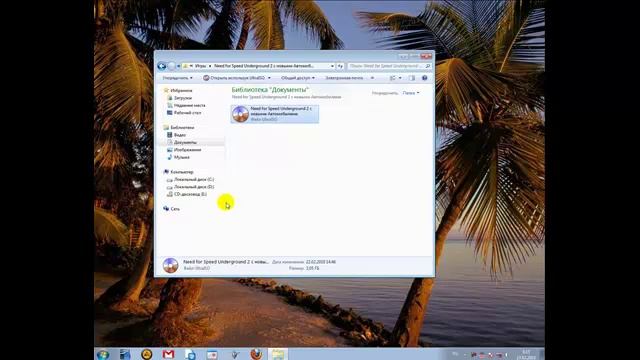Click the Forward navigation arrow
This screenshot has width=640, height=360.
point(171,66)
